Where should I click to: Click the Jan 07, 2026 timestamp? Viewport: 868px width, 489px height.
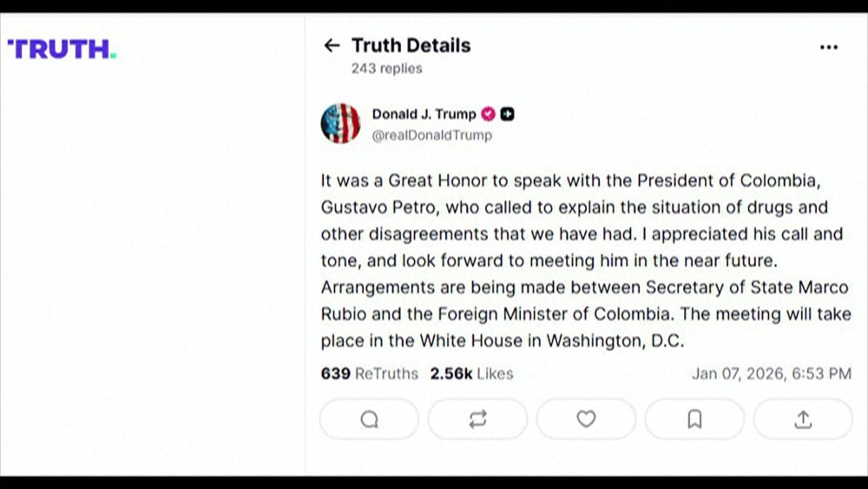[x=771, y=373]
